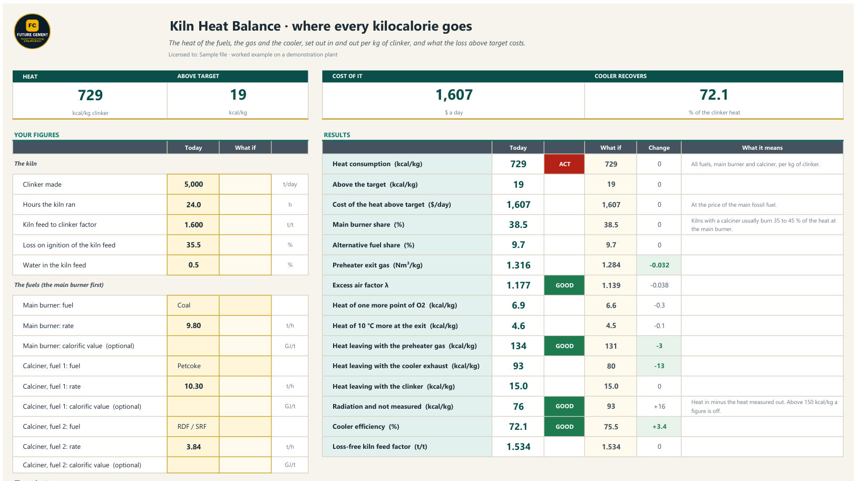The height and width of the screenshot is (481, 868).
Task: Click the COST OF IT value 1,607
Action: pyautogui.click(x=454, y=95)
